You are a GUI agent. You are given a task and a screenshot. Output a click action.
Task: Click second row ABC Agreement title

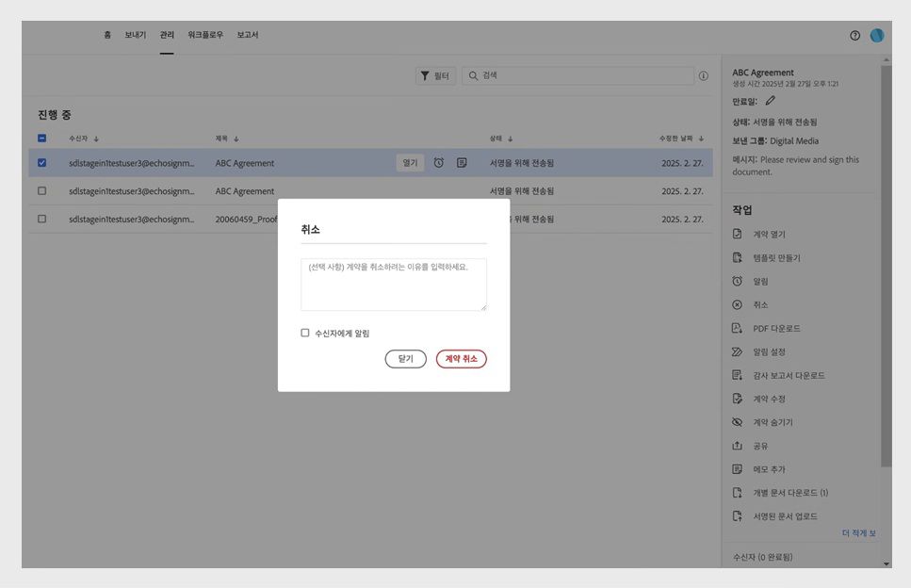tap(245, 191)
